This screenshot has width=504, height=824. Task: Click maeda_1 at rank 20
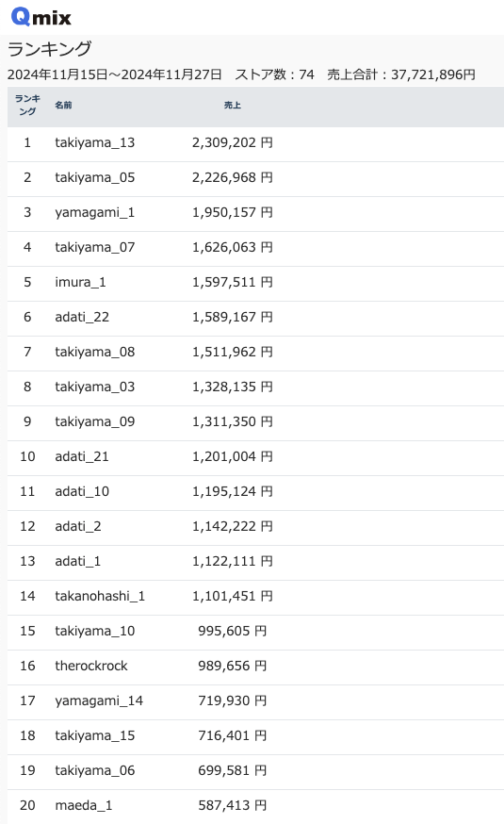(84, 805)
